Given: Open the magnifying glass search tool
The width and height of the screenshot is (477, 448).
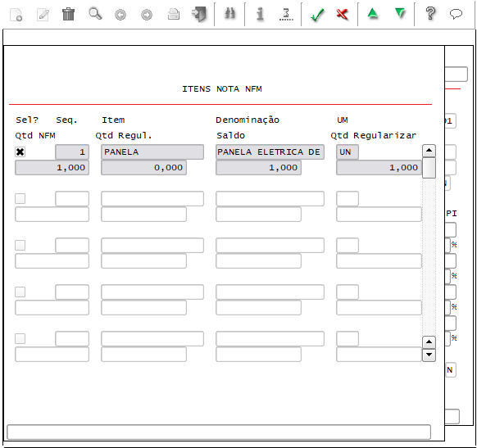Looking at the screenshot, I should [95, 14].
